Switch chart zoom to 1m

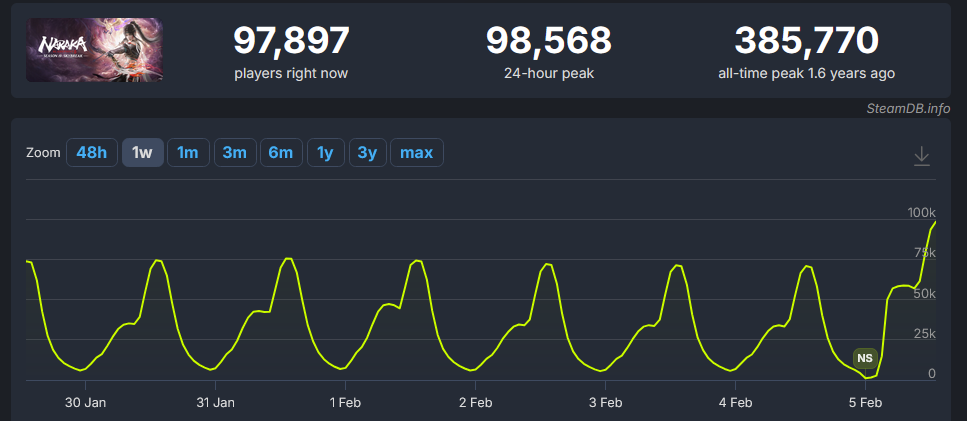pyautogui.click(x=188, y=152)
